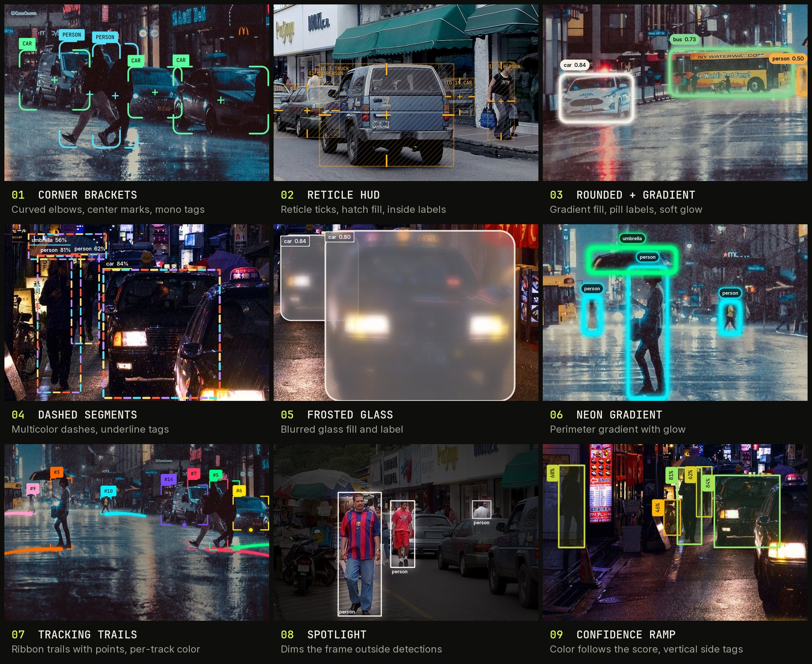Open the Confidence Ramp example thumbnail

coord(675,532)
